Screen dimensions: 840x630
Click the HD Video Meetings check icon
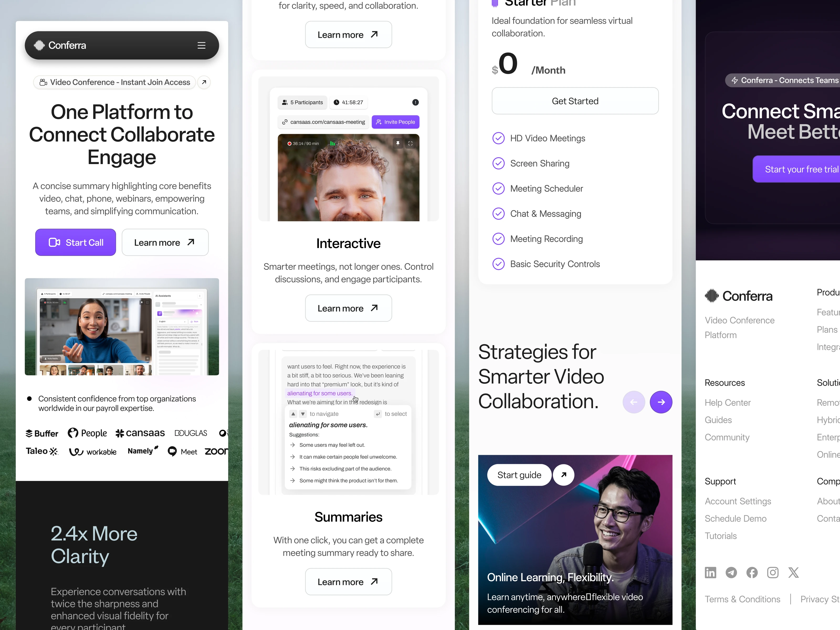pyautogui.click(x=498, y=138)
